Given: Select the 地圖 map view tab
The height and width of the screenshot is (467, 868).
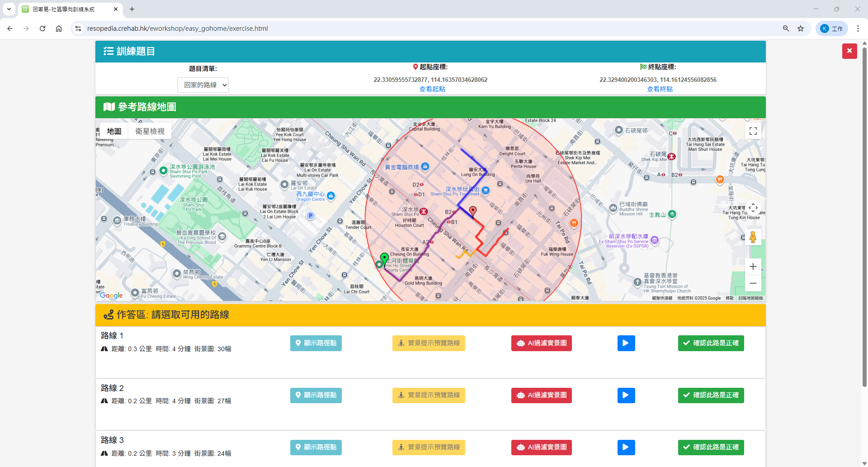Looking at the screenshot, I should pyautogui.click(x=114, y=131).
